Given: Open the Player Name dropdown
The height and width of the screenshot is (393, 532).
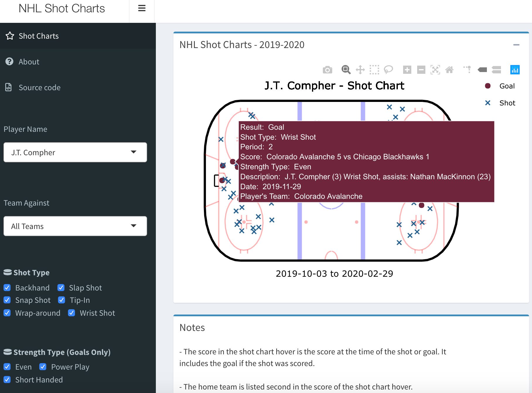Looking at the screenshot, I should click(x=75, y=152).
